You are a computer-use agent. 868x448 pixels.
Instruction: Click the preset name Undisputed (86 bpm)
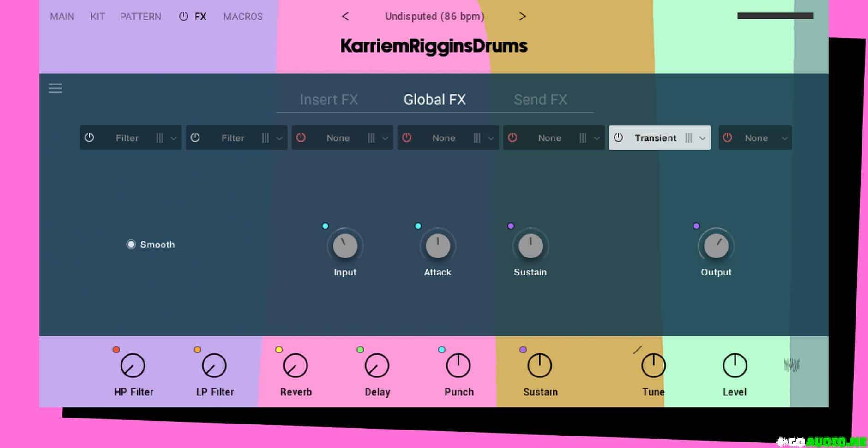(434, 17)
